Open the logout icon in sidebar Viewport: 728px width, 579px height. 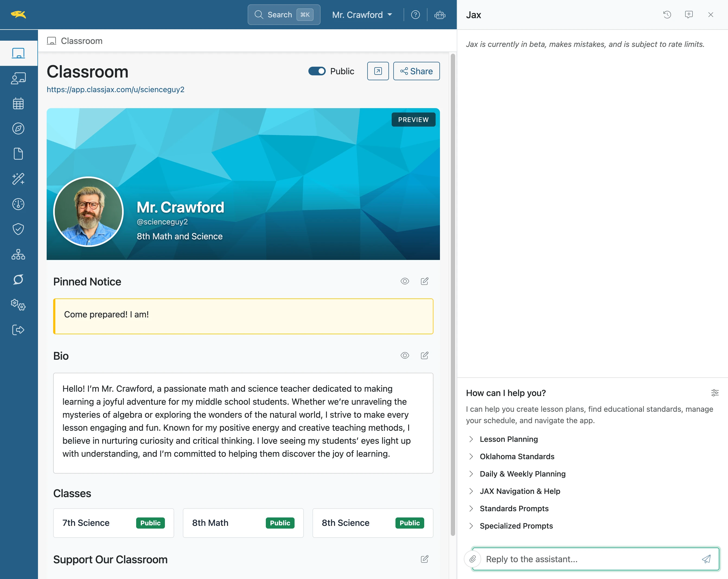pos(18,330)
